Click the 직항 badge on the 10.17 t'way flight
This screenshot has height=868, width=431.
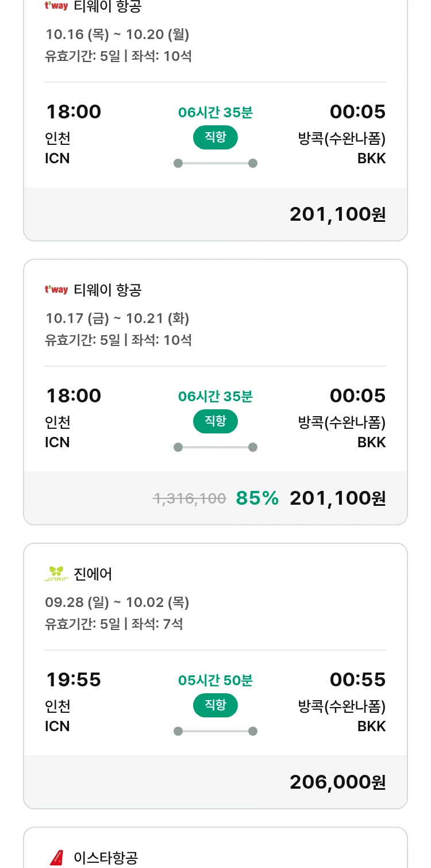click(215, 421)
